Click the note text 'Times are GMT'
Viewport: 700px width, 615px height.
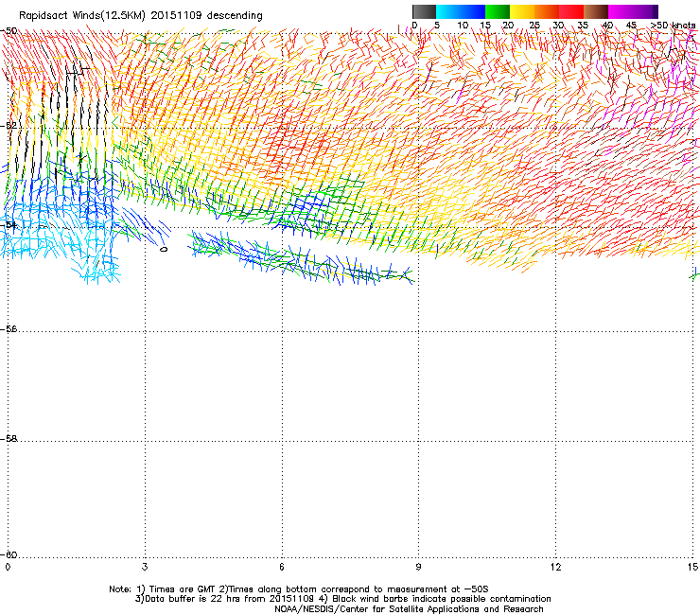pos(183,589)
